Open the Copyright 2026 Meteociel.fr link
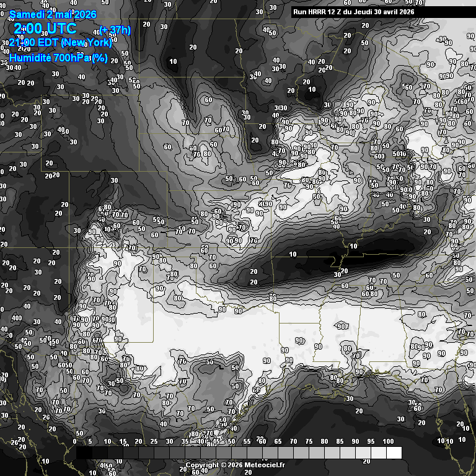This screenshot has height=476, width=476. pyautogui.click(x=236, y=465)
